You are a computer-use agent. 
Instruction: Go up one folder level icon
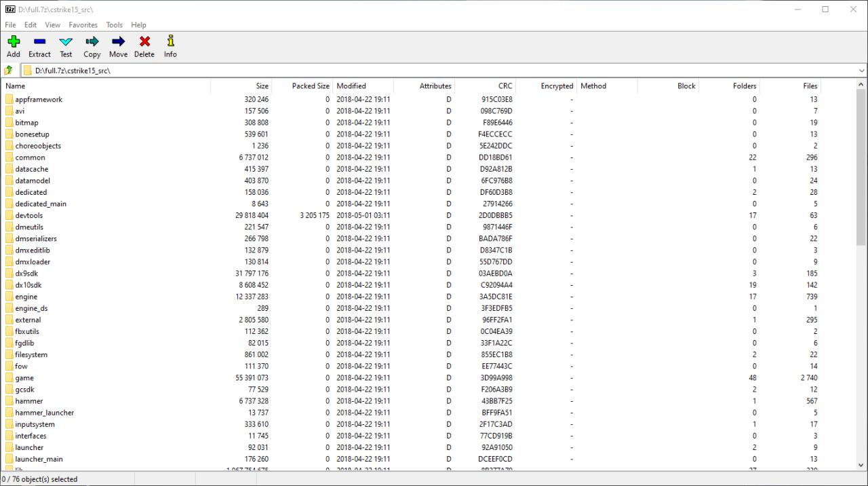pyautogui.click(x=9, y=71)
